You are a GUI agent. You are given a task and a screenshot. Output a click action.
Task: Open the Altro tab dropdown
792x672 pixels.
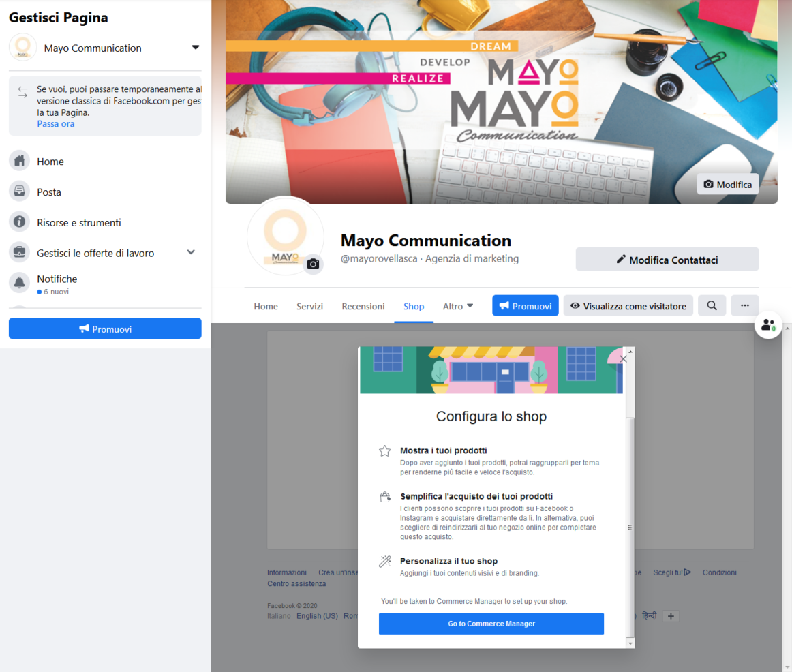pos(458,306)
